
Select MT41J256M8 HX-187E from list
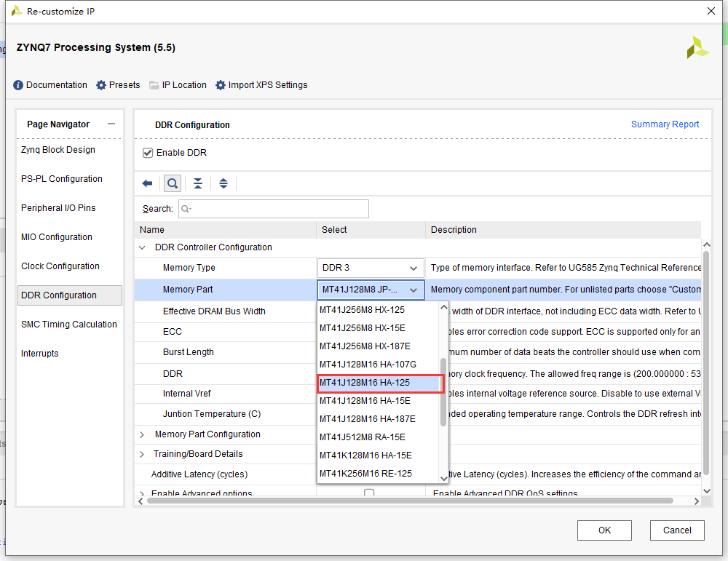click(379, 346)
